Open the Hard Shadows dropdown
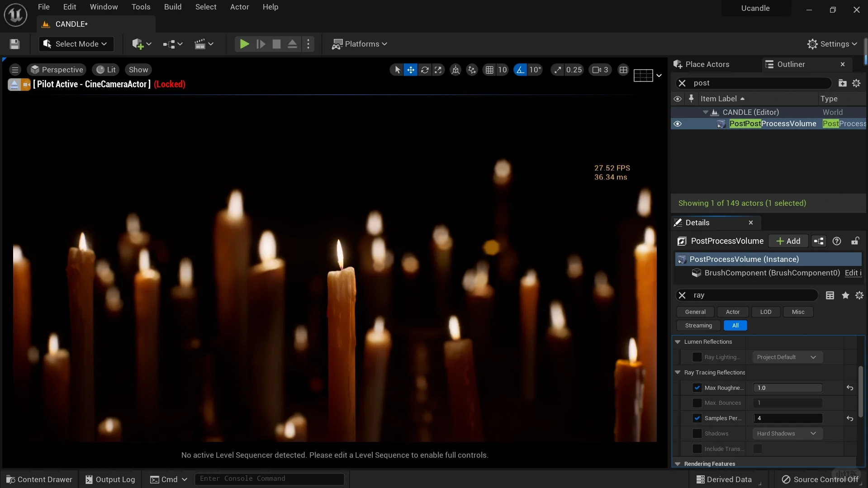Image resolution: width=868 pixels, height=488 pixels. click(x=787, y=433)
